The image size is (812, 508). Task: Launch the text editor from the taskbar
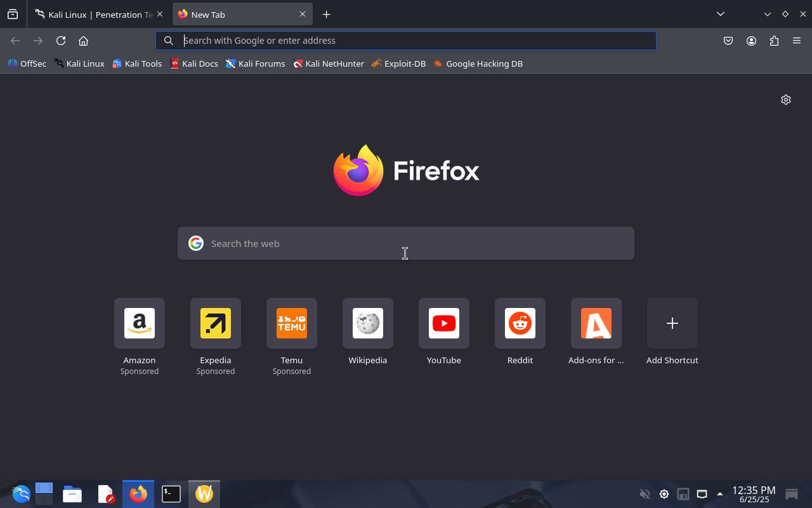(106, 494)
